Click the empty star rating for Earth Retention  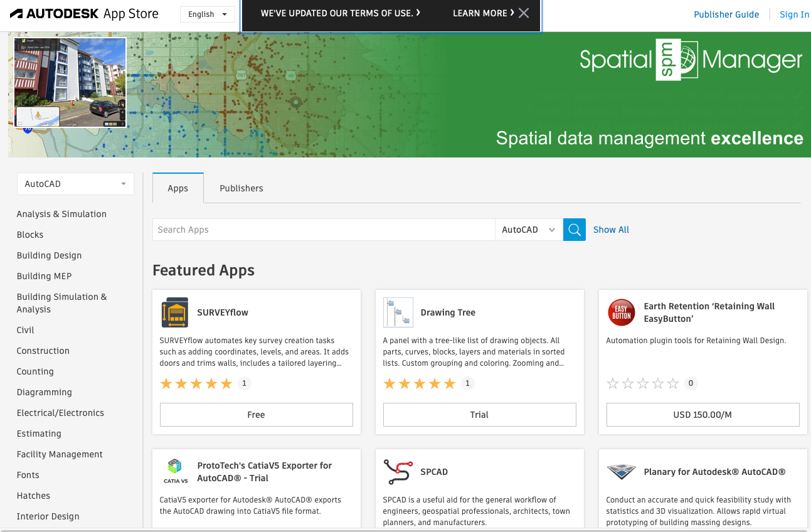point(643,383)
